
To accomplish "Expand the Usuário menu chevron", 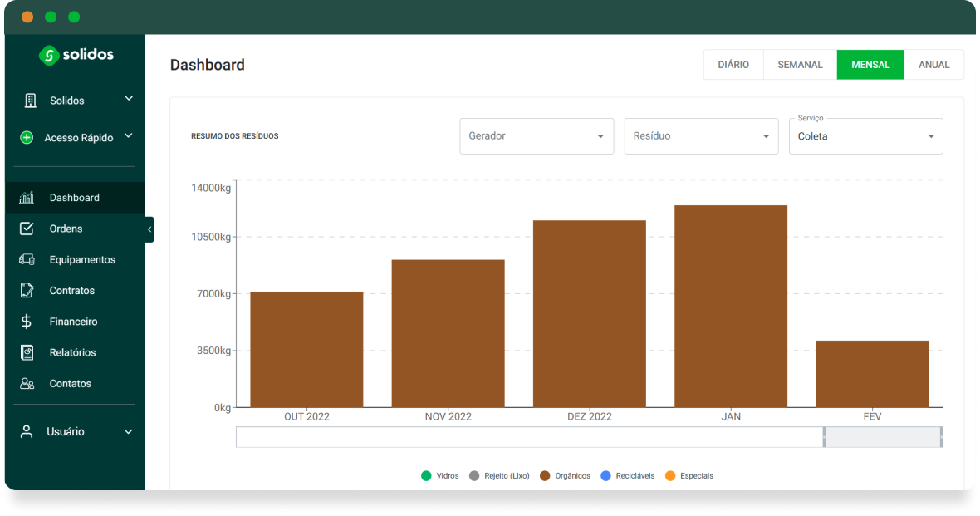I will [x=128, y=431].
